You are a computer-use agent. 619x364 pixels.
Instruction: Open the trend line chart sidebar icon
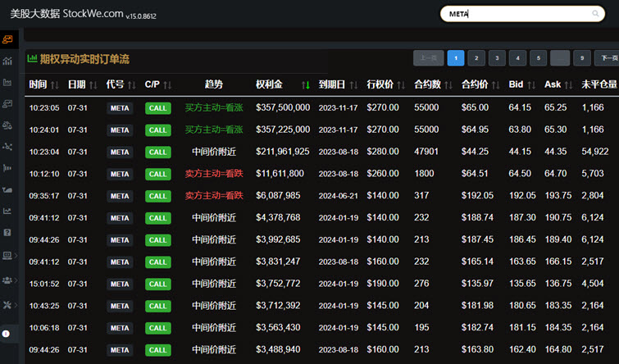point(7,212)
